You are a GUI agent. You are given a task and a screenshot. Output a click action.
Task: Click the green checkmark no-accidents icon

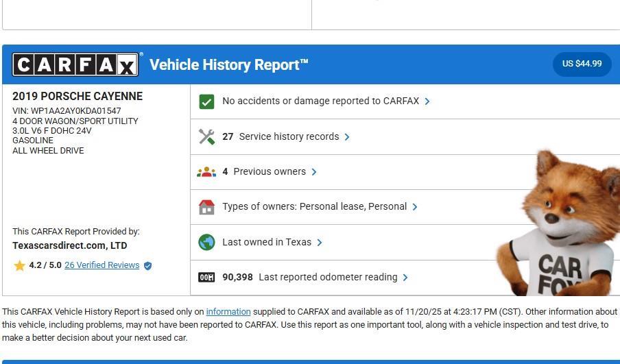point(206,101)
